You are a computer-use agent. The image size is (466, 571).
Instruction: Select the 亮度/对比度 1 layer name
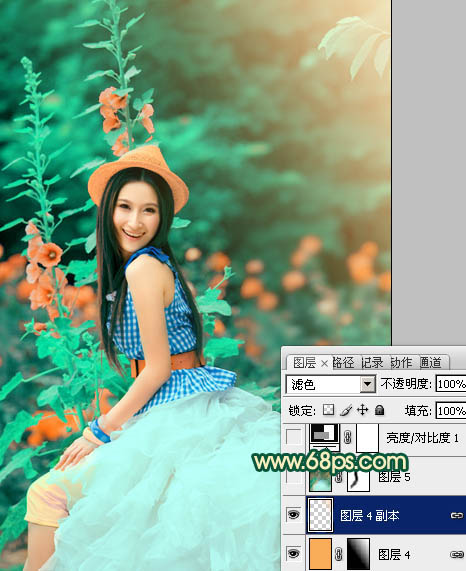tap(422, 437)
